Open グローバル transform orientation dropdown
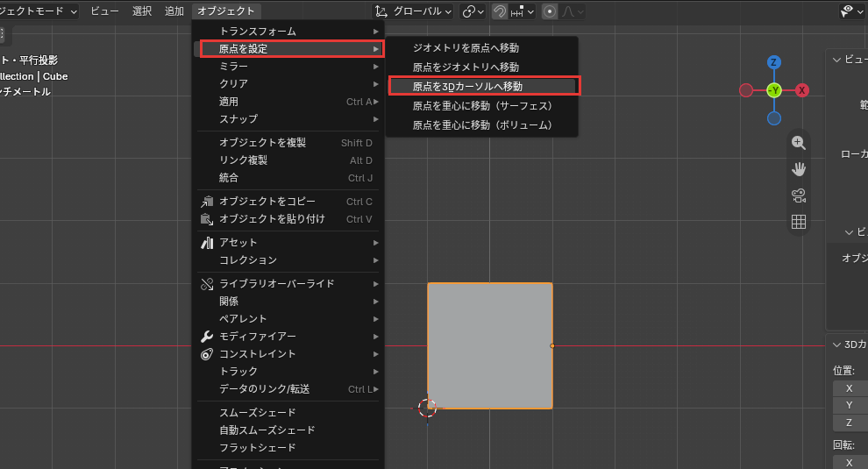 (x=414, y=11)
